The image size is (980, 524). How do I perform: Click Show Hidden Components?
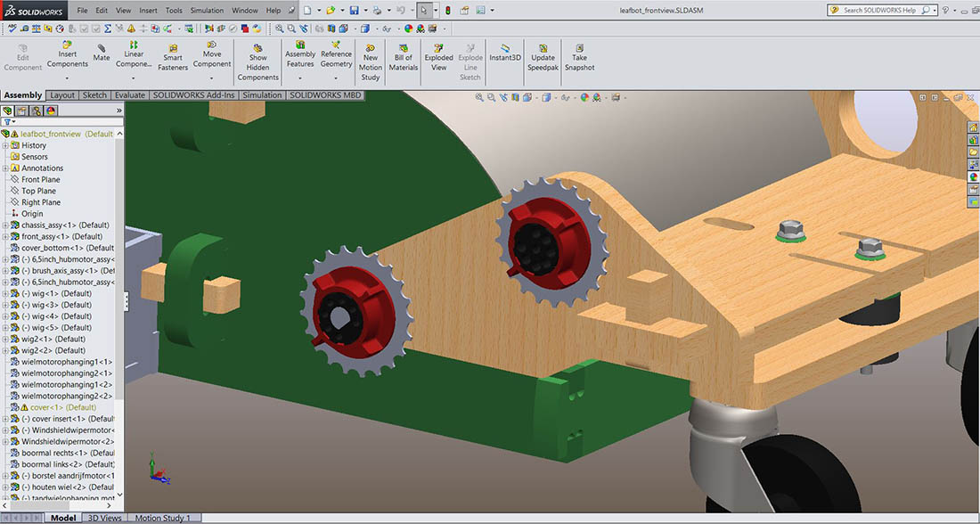click(x=257, y=62)
